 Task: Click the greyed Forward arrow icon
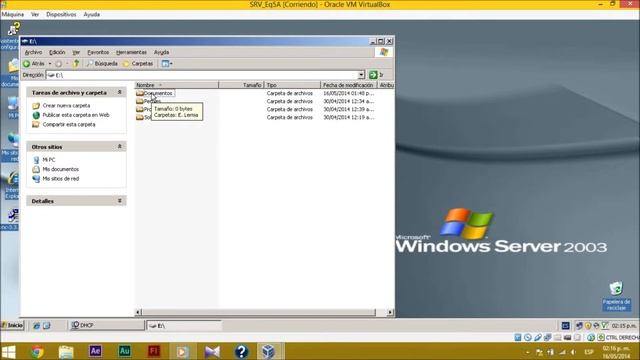tap(58, 64)
